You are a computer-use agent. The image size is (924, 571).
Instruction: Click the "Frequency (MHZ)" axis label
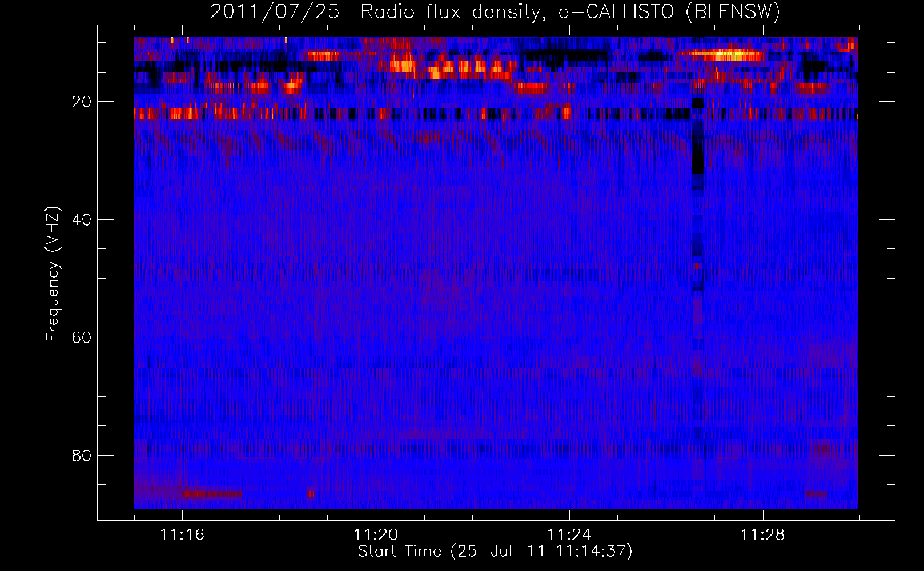(53, 275)
